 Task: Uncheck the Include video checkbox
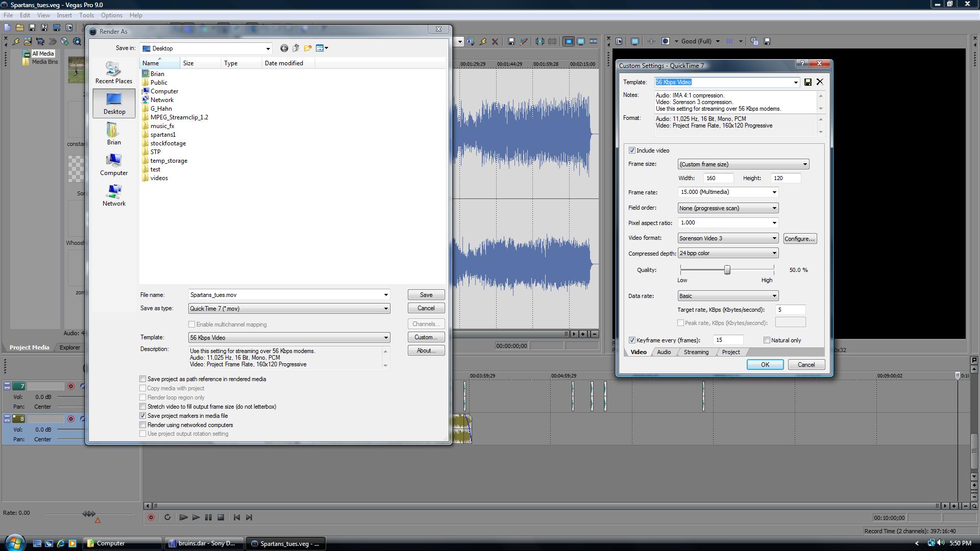[632, 151]
